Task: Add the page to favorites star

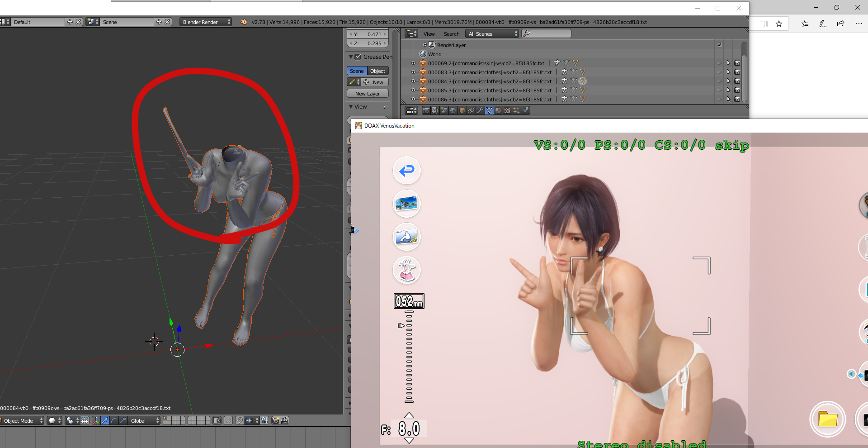Action: pos(779,24)
